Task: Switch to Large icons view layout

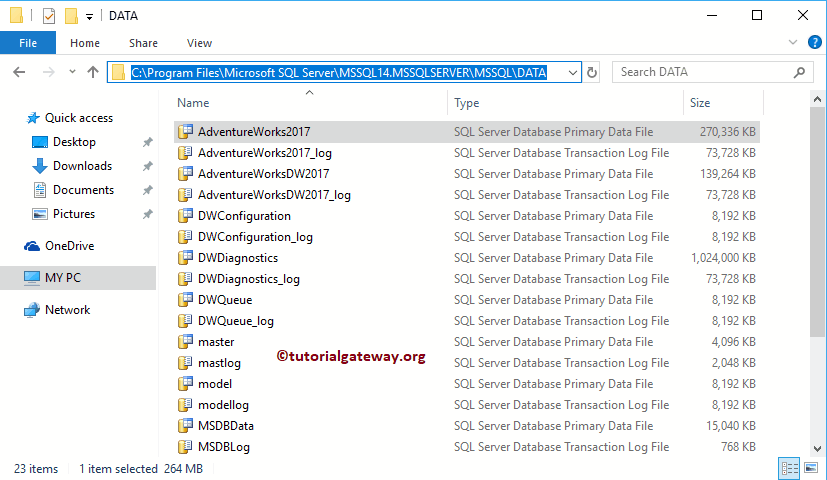Action: [811, 468]
